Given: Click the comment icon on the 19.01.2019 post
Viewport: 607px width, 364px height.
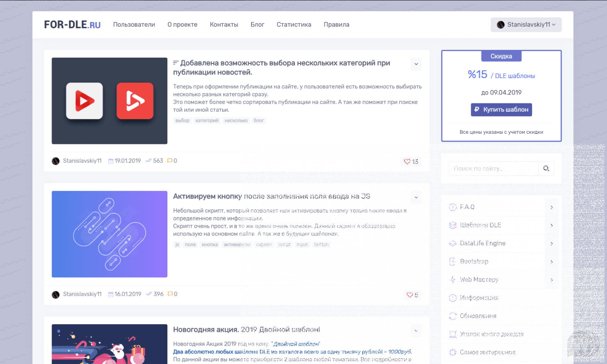Looking at the screenshot, I should pyautogui.click(x=169, y=161).
